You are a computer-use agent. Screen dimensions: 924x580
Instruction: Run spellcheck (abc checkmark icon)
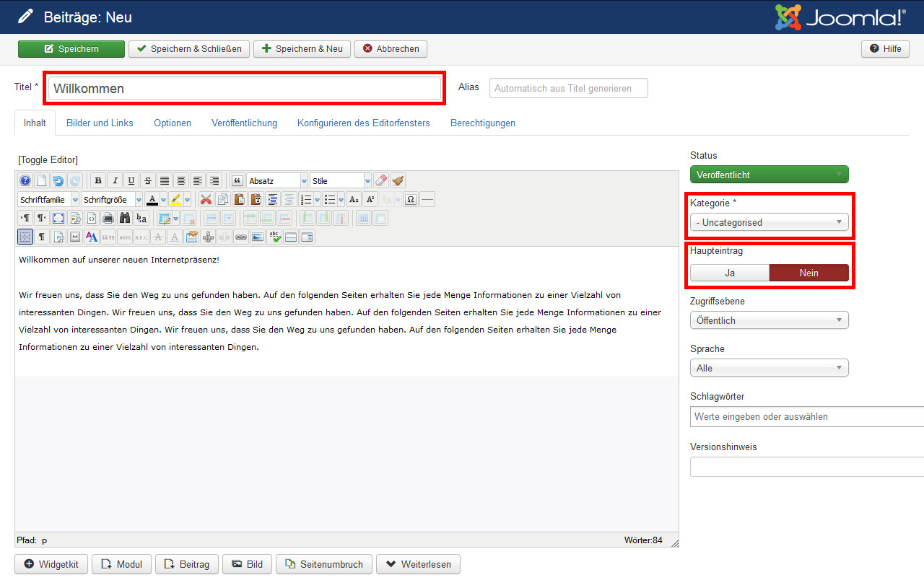coord(274,237)
